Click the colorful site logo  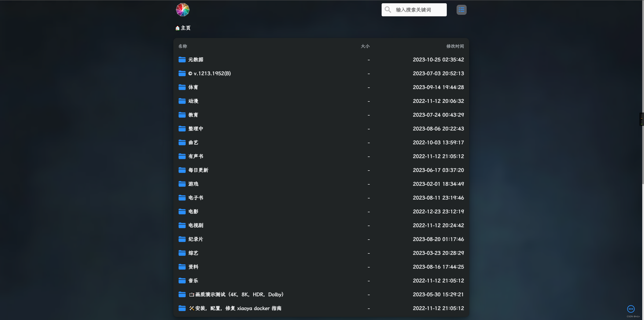click(x=183, y=10)
